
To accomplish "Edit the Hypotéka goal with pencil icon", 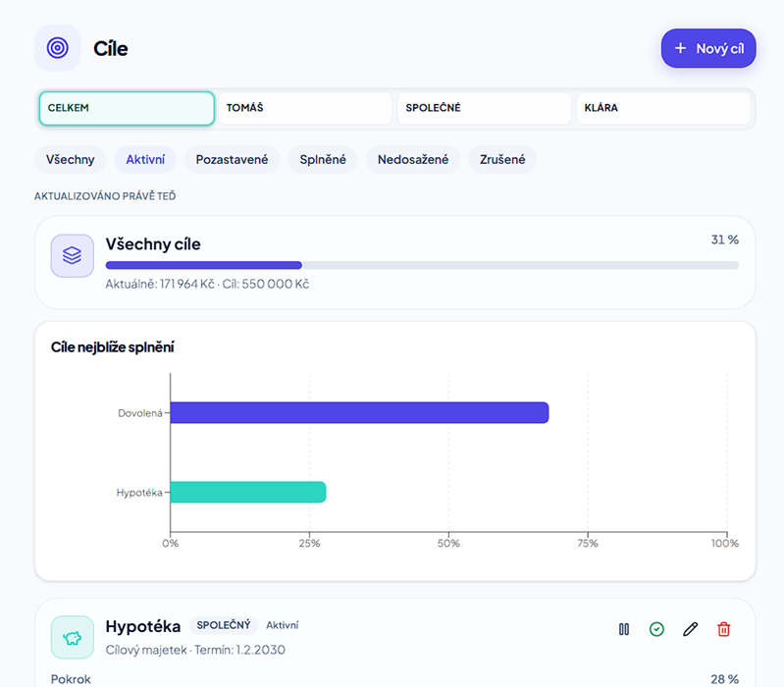I will click(690, 629).
